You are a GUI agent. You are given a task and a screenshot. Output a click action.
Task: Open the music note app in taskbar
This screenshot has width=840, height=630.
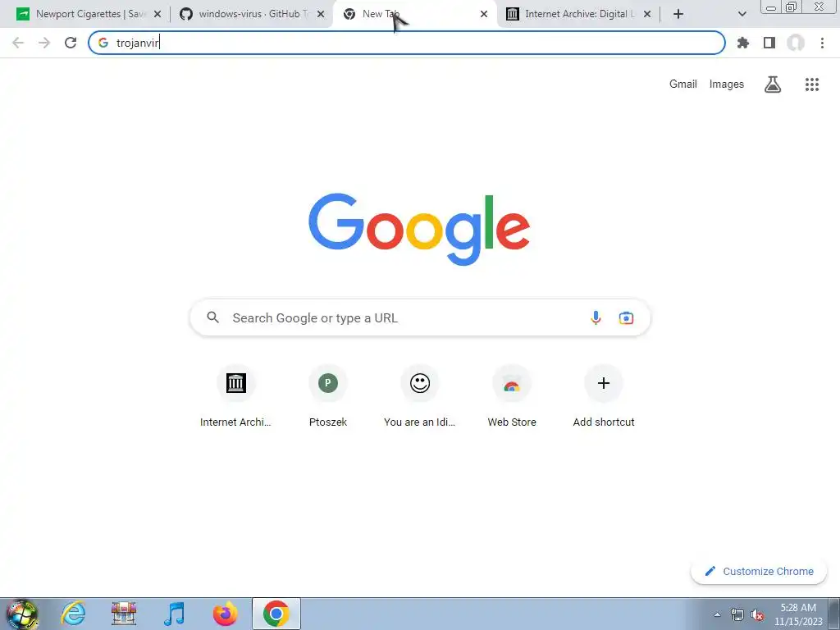[175, 614]
